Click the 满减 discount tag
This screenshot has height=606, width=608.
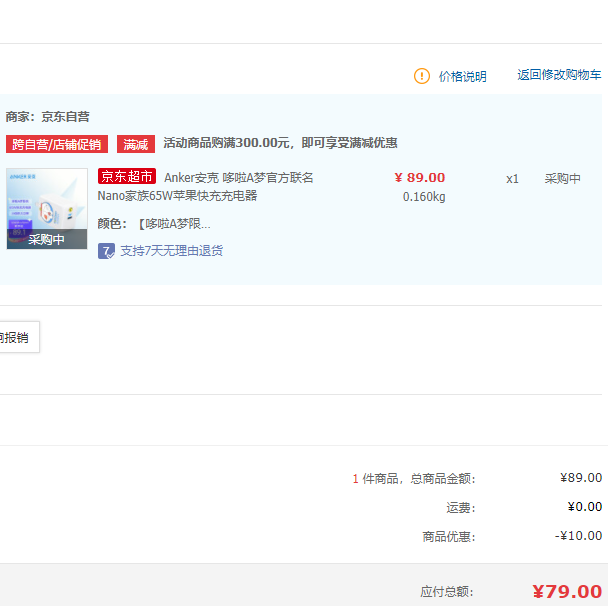136,144
